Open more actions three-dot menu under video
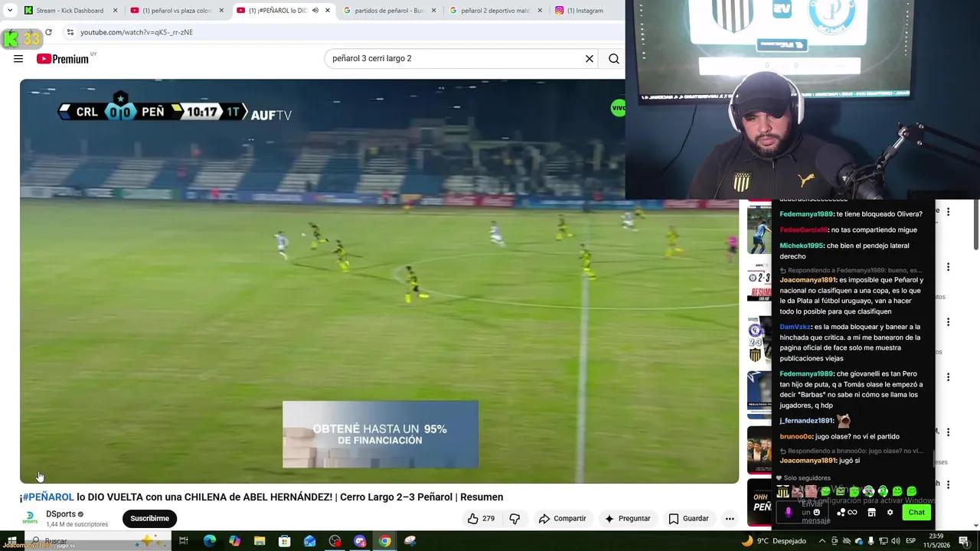This screenshot has width=980, height=551. point(730,518)
